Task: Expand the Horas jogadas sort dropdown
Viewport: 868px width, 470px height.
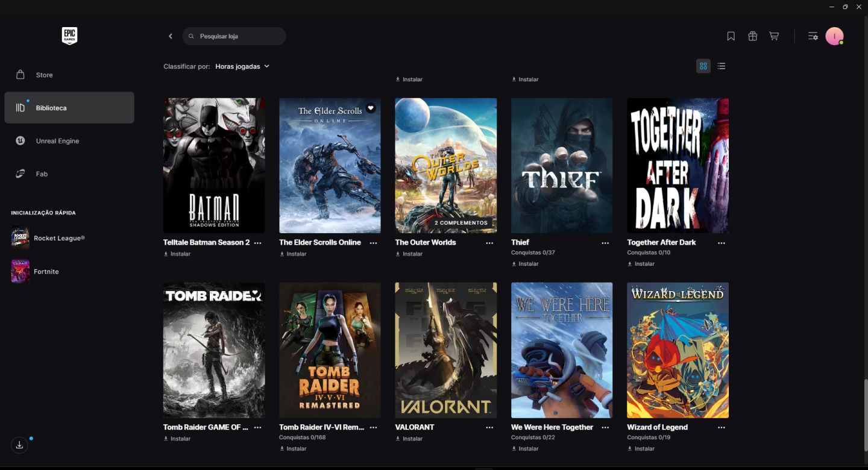Action: click(242, 66)
